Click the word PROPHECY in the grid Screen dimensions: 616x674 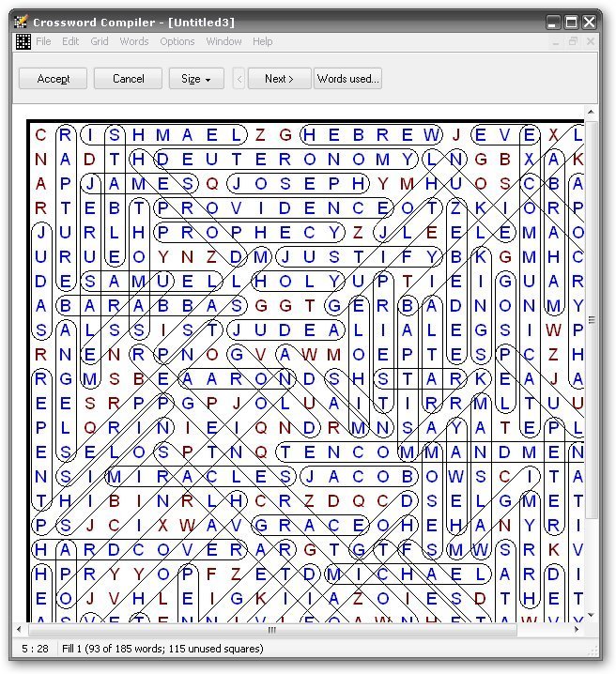(x=249, y=233)
